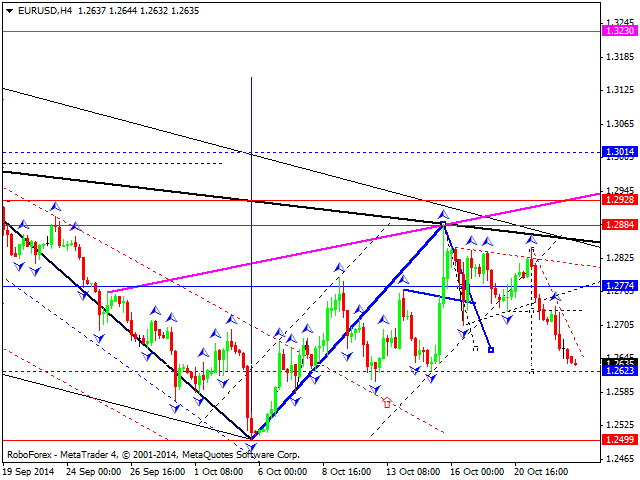The height and width of the screenshot is (480, 640).
Task: Select the red 1.2928 price level tag
Action: (x=617, y=200)
